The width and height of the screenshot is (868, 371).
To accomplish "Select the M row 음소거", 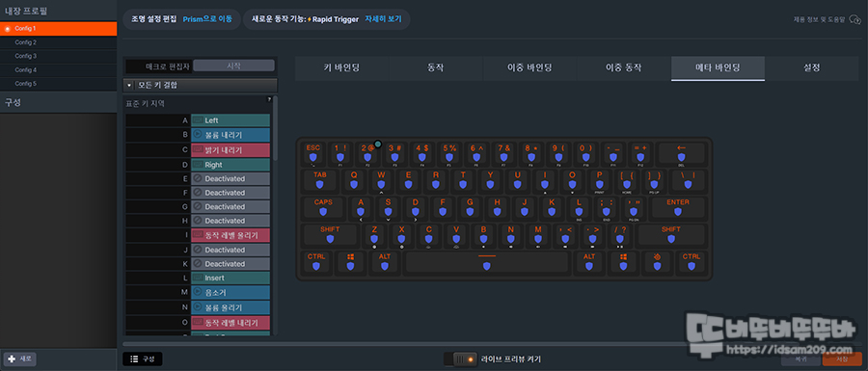I will point(198,293).
